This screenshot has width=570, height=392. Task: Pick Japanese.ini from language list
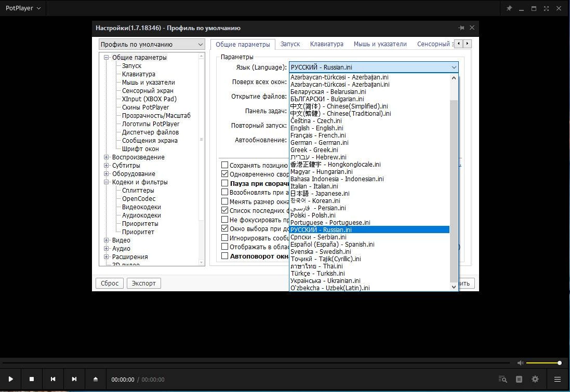[369, 193]
